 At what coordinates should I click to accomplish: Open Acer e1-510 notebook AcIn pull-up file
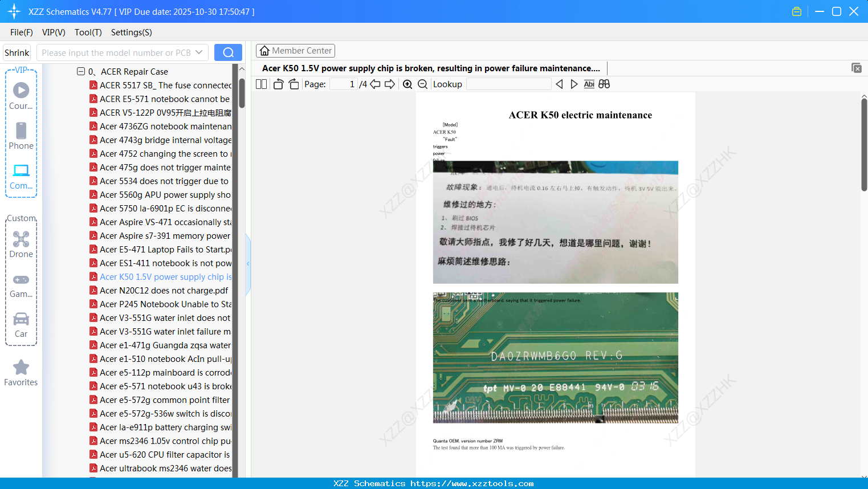pos(165,358)
